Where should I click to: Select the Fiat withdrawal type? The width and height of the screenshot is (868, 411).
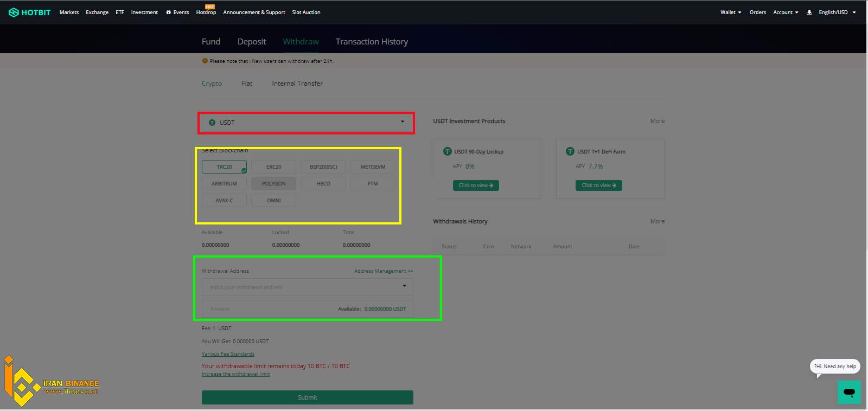pyautogui.click(x=247, y=84)
